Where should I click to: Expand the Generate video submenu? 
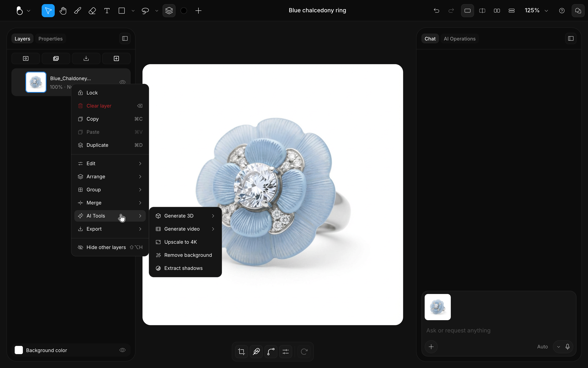[185, 229]
